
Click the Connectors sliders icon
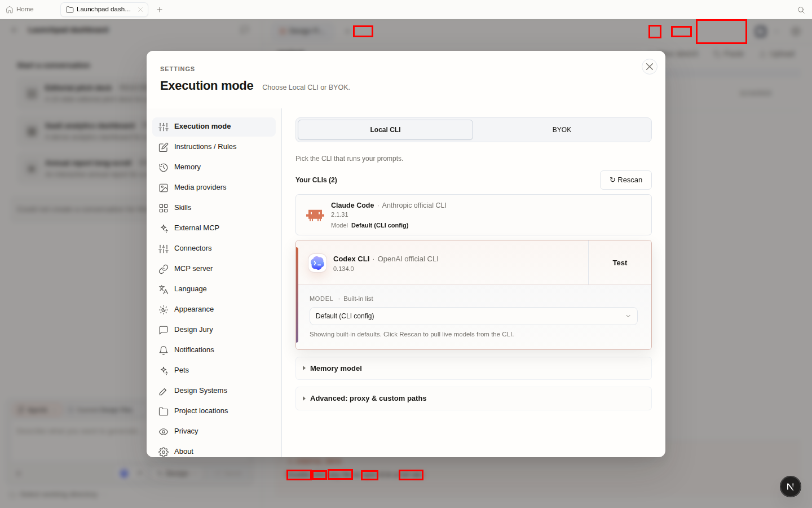pos(164,249)
